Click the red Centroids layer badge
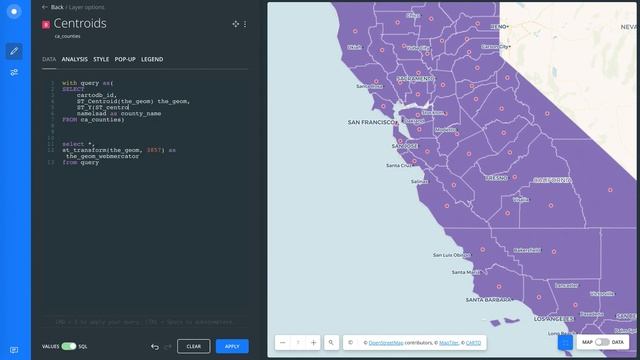This screenshot has height=360, width=640. click(x=46, y=25)
